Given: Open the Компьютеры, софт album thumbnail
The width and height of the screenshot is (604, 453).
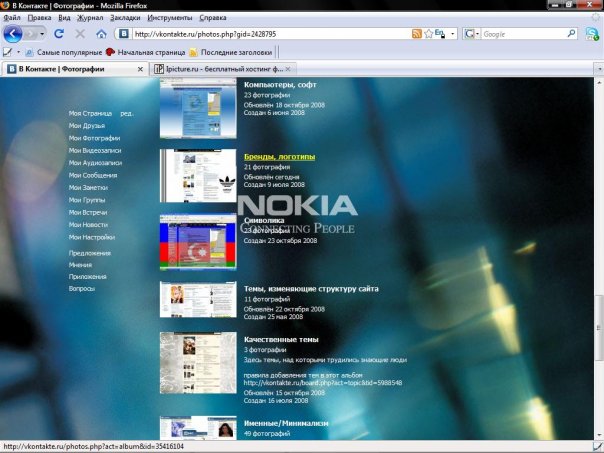Looking at the screenshot, I should pyautogui.click(x=198, y=108).
